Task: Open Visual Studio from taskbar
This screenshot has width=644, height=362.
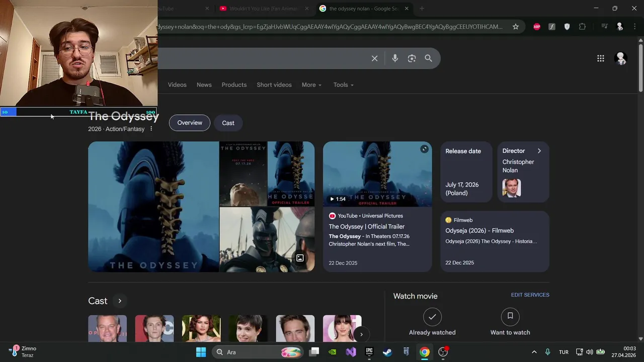Action: [x=351, y=352]
